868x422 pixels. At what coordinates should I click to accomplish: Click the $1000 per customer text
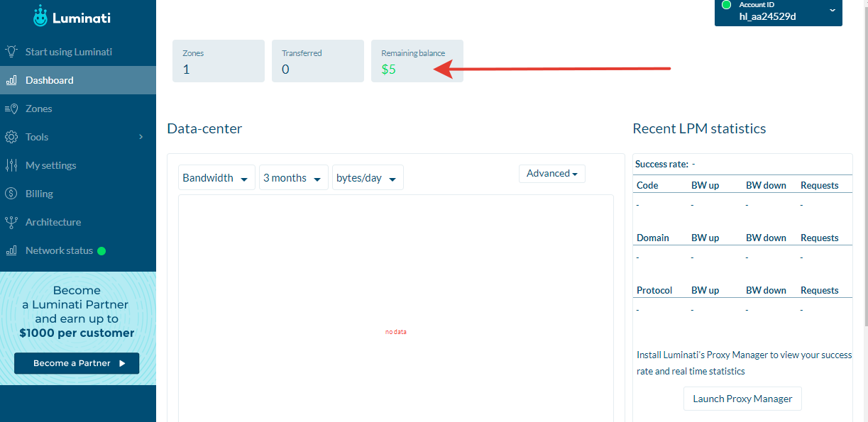77,333
